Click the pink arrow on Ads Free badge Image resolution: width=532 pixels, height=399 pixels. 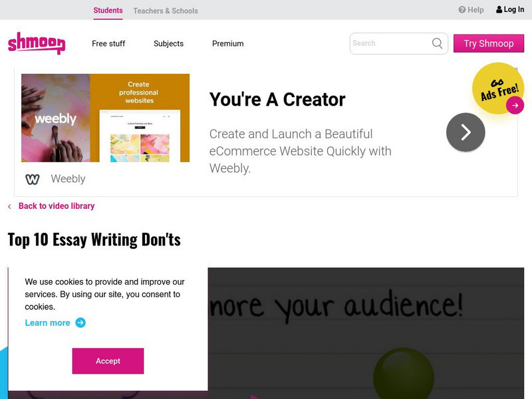[x=515, y=106]
